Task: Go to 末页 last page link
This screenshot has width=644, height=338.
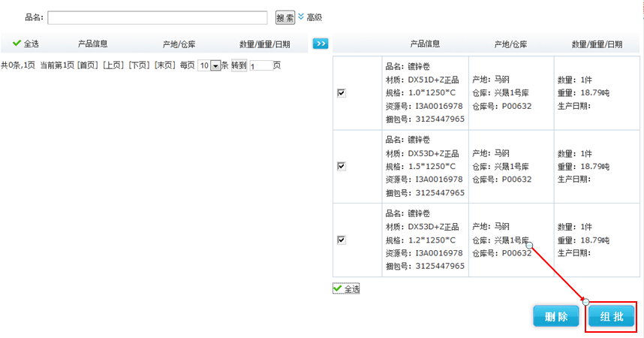Action: [x=164, y=66]
